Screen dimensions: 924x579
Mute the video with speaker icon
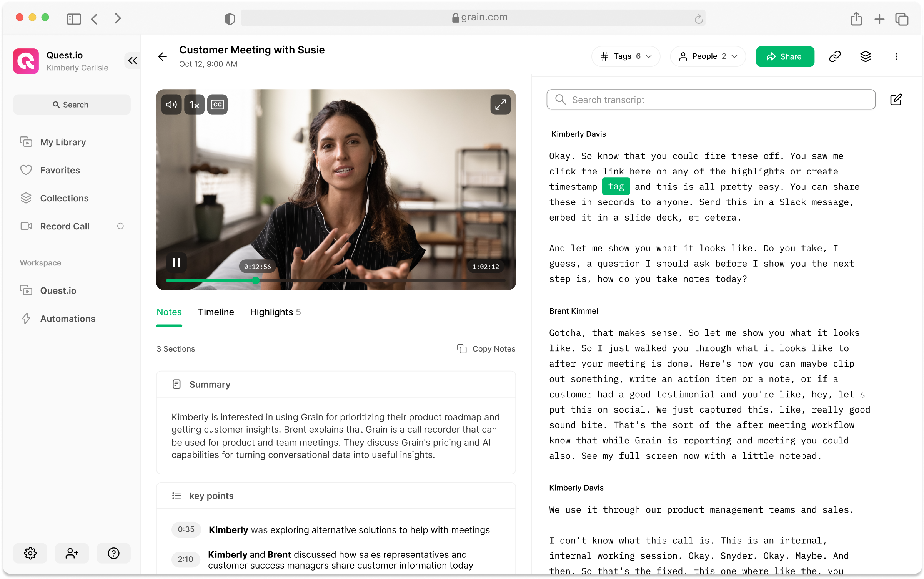(x=171, y=105)
